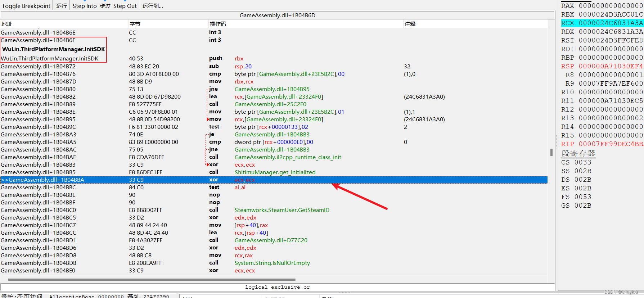This screenshot has width=644, height=298.
Task: Click the RAX register value
Action: point(611,6)
